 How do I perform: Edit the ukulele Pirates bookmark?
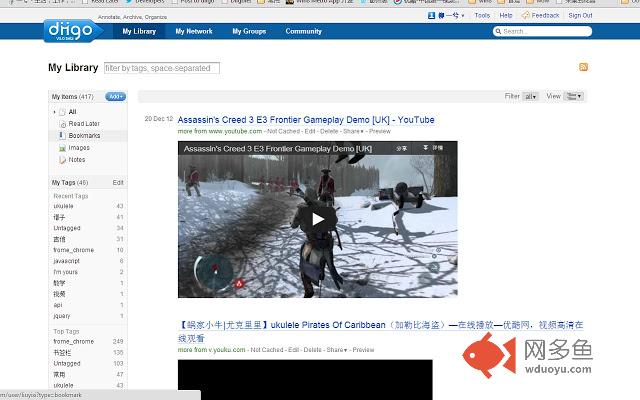[293, 350]
